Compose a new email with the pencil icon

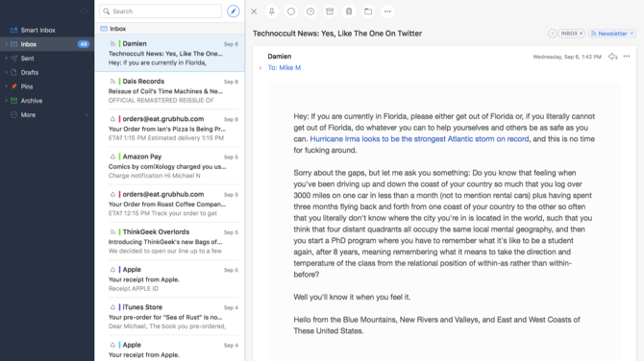click(x=233, y=12)
